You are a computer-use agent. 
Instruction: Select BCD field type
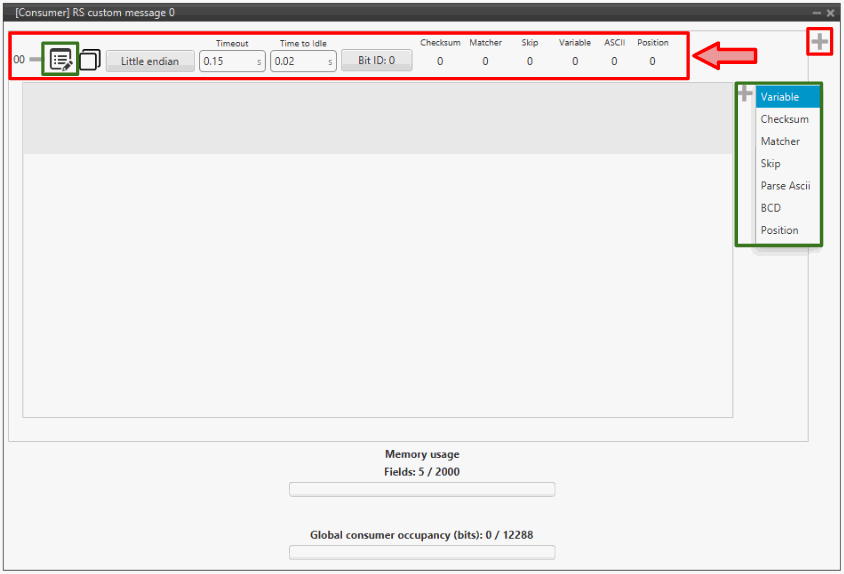(x=771, y=208)
